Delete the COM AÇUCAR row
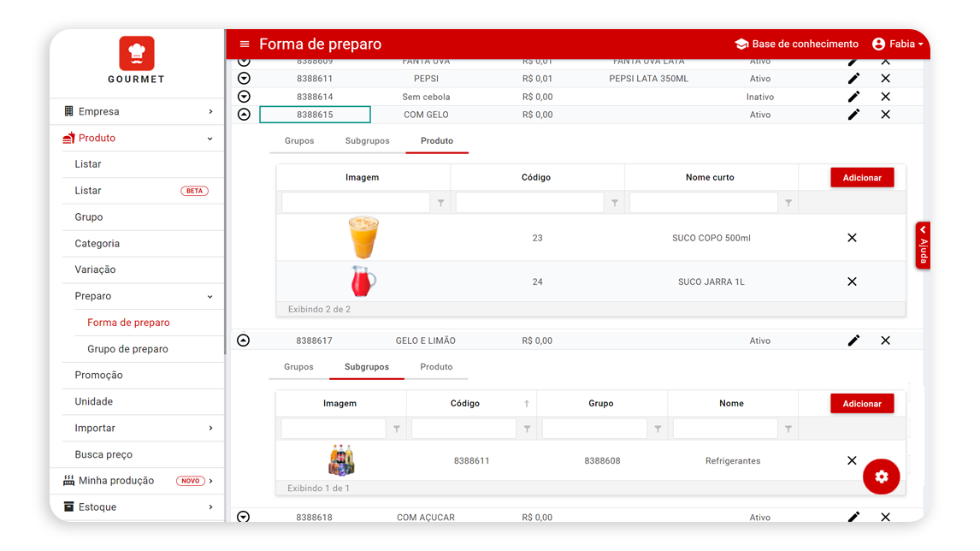Image resolution: width=980 pixels, height=551 pixels. tap(885, 518)
